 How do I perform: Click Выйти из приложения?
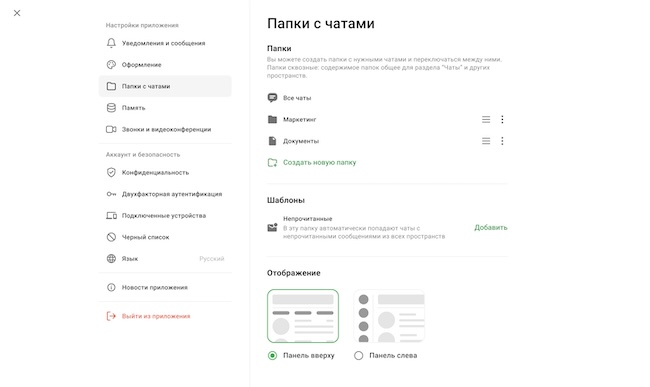pos(165,316)
